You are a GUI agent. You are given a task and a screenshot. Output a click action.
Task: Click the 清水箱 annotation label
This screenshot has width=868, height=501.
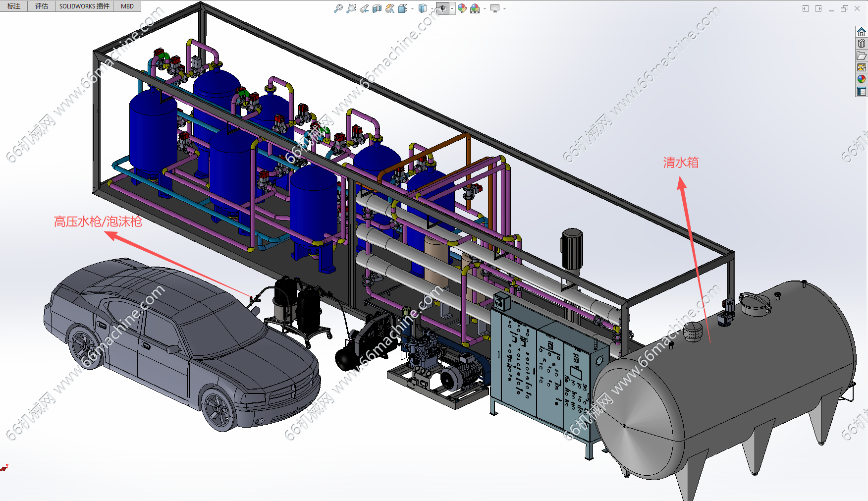pos(681,163)
